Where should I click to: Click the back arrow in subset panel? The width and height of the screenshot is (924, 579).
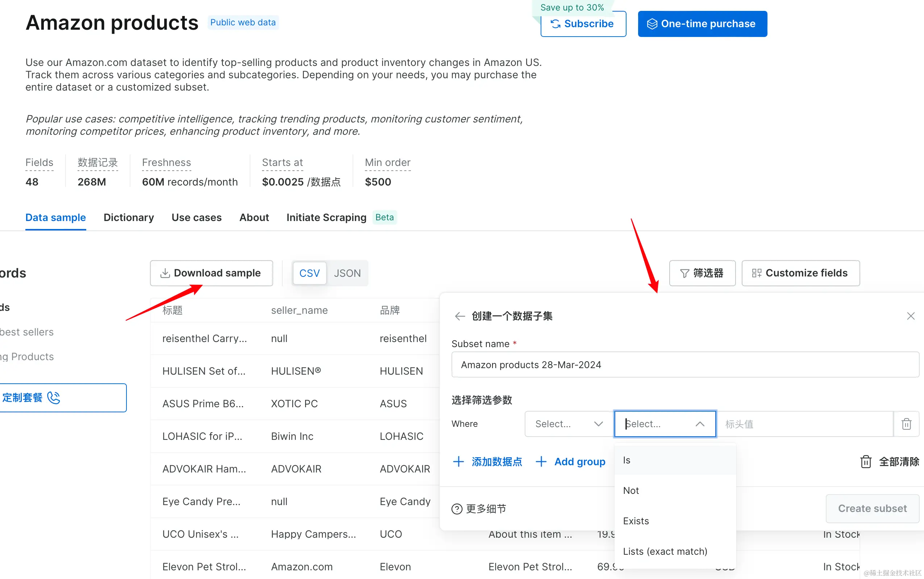tap(459, 316)
